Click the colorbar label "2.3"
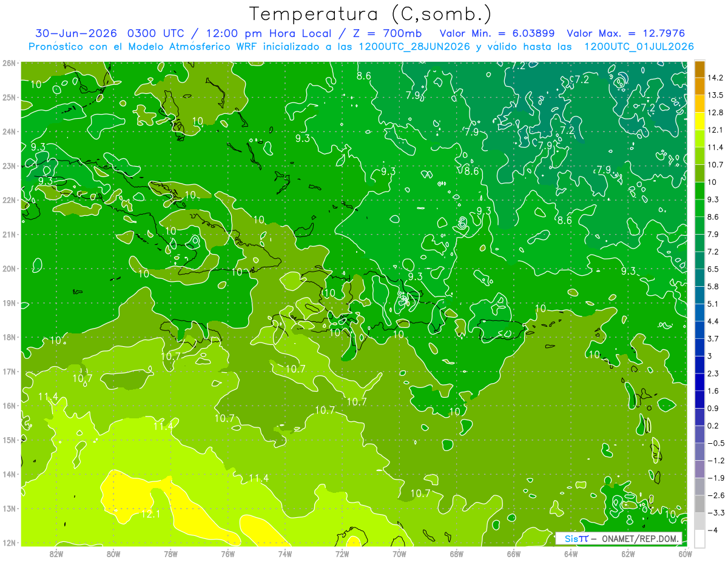 713,373
